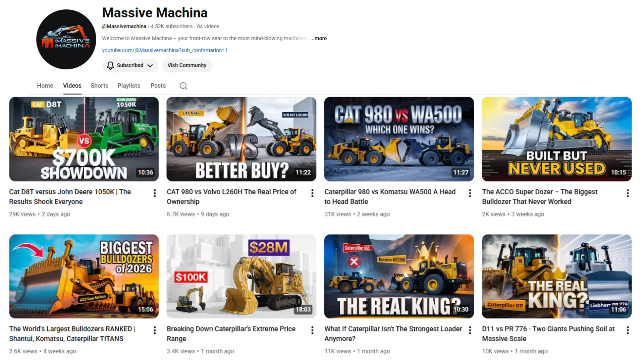Image resolution: width=644 pixels, height=362 pixels.
Task: Click the 2K views • 3 weeks ago text
Action: (x=513, y=214)
